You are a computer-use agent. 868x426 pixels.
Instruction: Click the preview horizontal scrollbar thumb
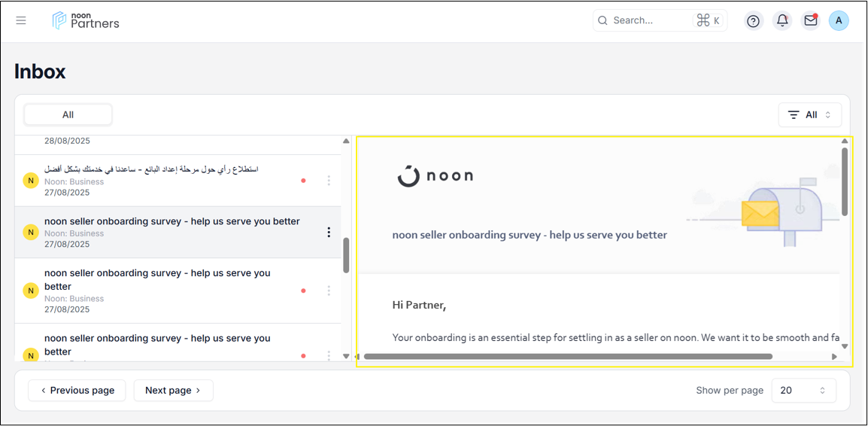click(568, 357)
